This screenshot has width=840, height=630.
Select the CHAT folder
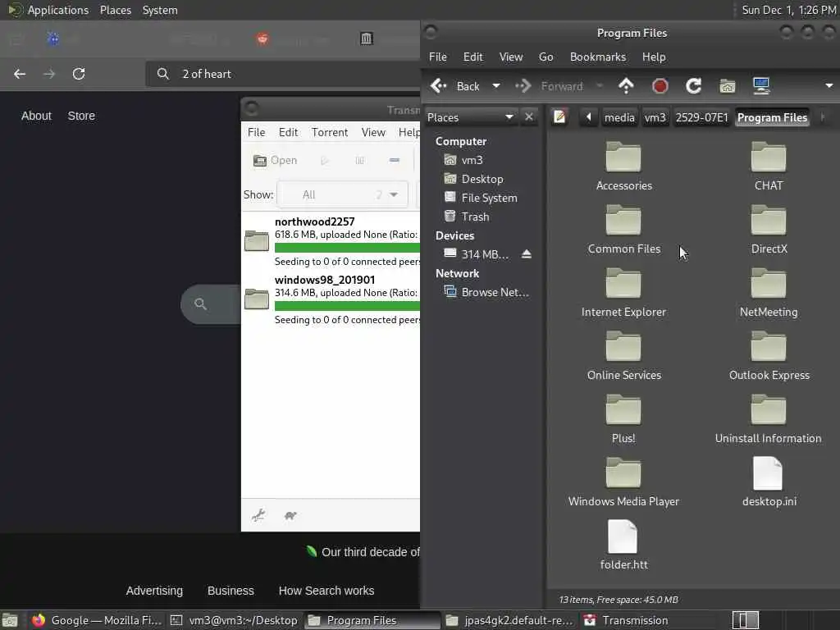[768, 167]
